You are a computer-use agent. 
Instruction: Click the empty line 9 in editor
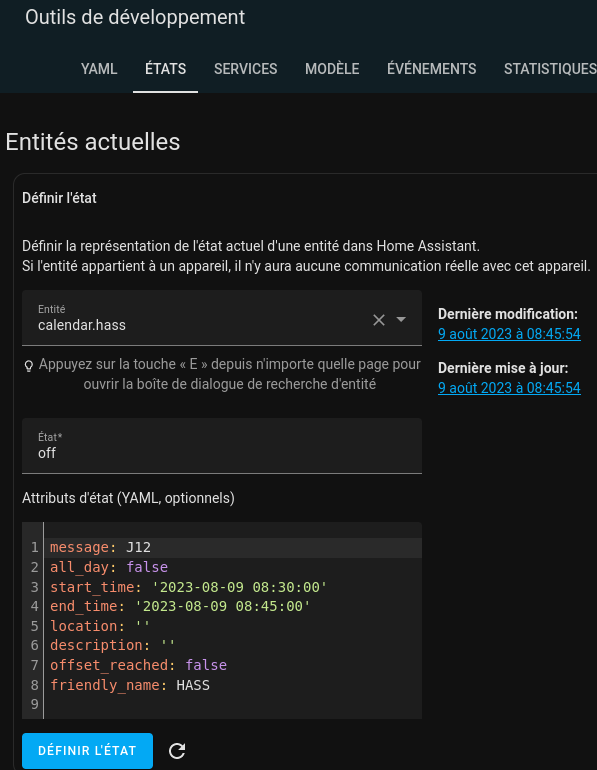click(235, 704)
